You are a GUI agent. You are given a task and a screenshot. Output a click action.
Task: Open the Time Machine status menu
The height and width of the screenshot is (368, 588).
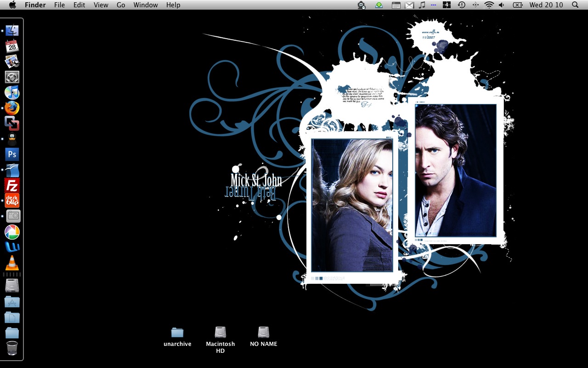coord(461,5)
